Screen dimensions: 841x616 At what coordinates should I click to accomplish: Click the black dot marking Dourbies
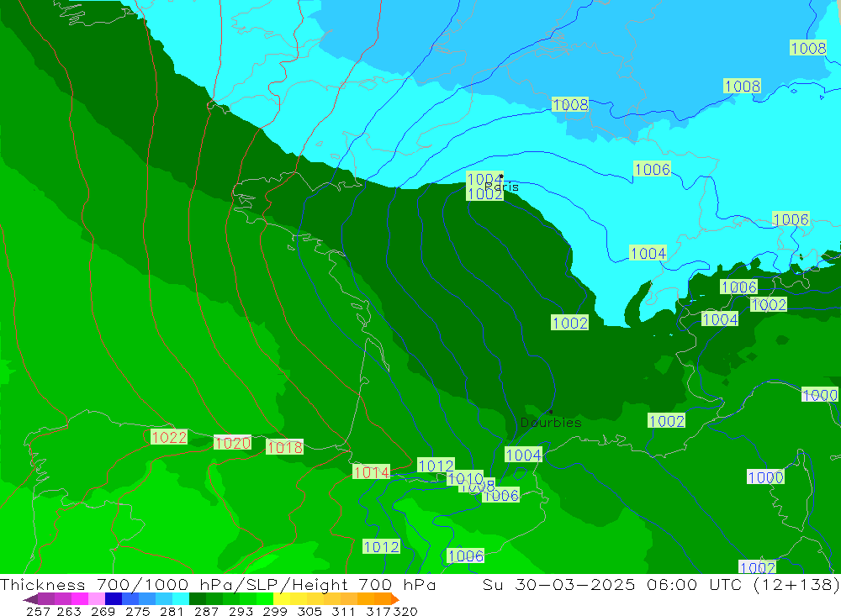click(551, 412)
